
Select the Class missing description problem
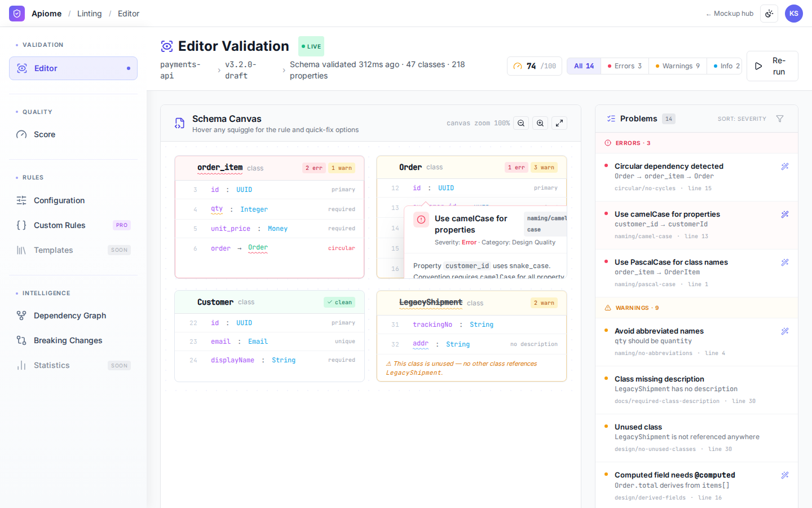[x=696, y=390]
